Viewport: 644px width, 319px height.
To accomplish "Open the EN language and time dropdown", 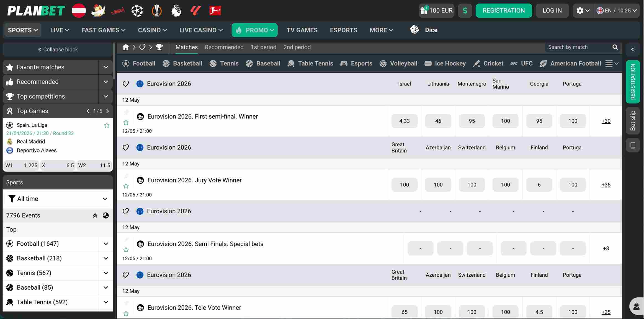I will click(x=617, y=11).
